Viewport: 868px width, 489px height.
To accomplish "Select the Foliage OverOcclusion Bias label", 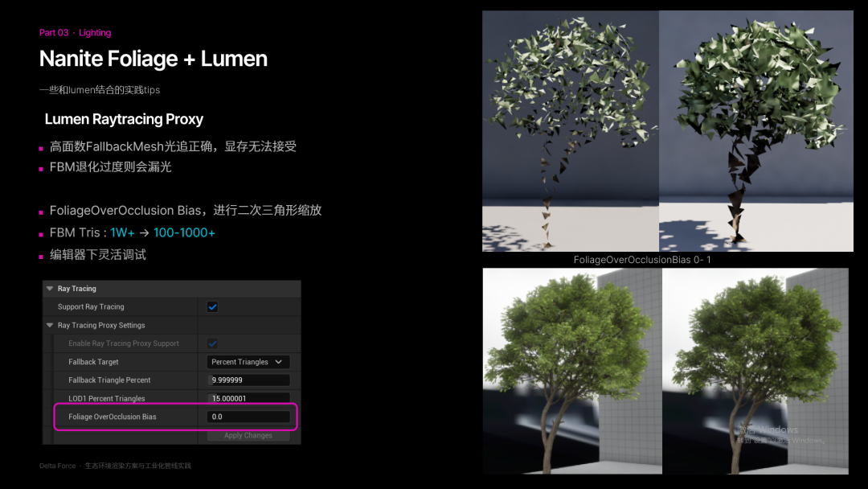I will [x=113, y=417].
